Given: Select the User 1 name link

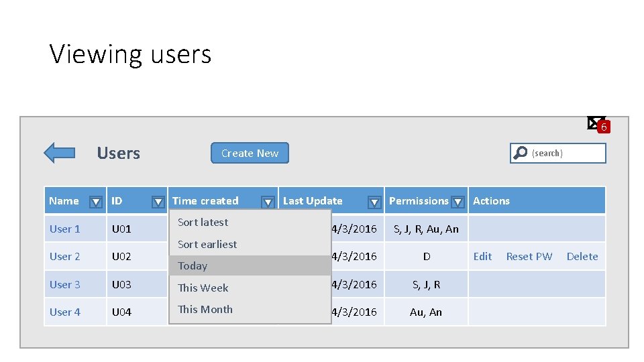Looking at the screenshot, I should pyautogui.click(x=65, y=229).
